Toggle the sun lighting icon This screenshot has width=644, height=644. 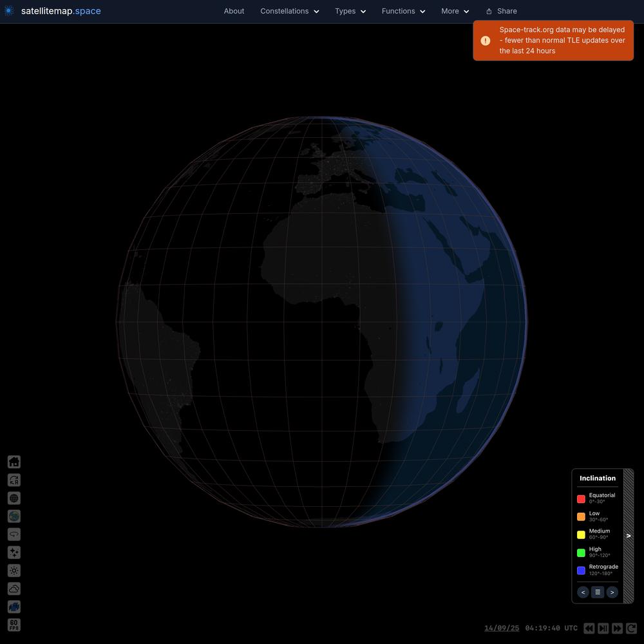click(14, 570)
